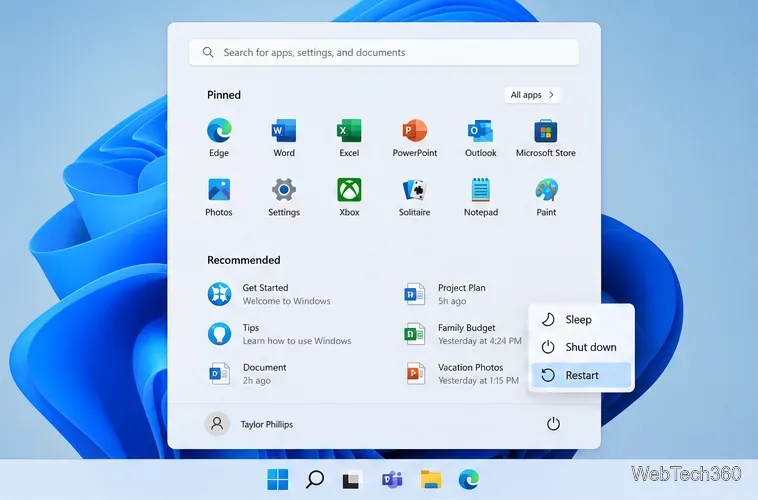Open the Outlook pinned app
The width and height of the screenshot is (758, 500).
481,137
